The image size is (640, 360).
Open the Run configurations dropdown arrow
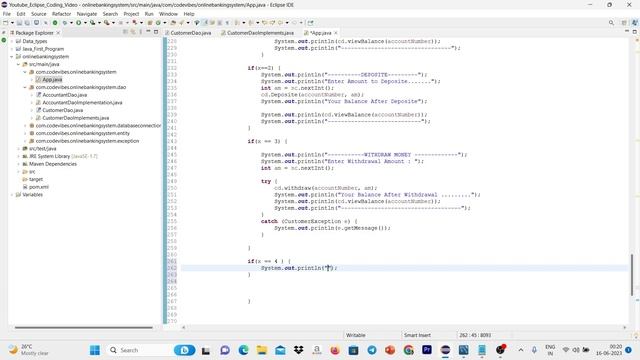click(x=85, y=23)
